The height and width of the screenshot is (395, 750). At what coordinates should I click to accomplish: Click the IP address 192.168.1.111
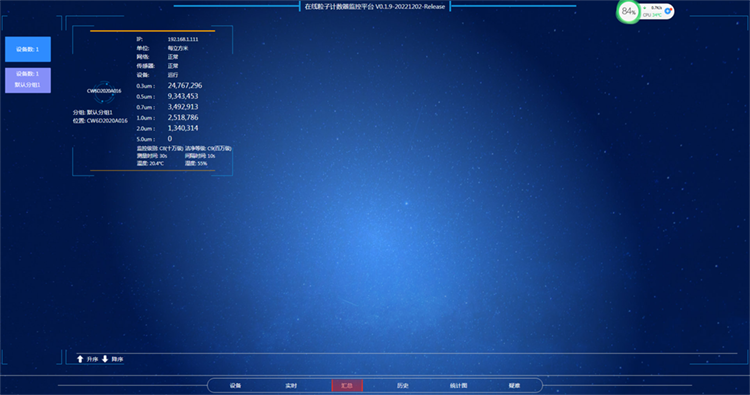(x=183, y=39)
